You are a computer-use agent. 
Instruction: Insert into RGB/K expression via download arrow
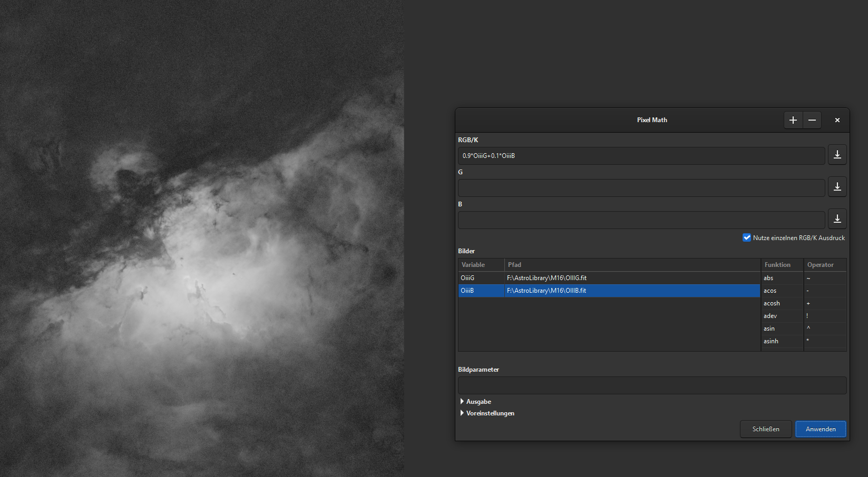pos(837,155)
